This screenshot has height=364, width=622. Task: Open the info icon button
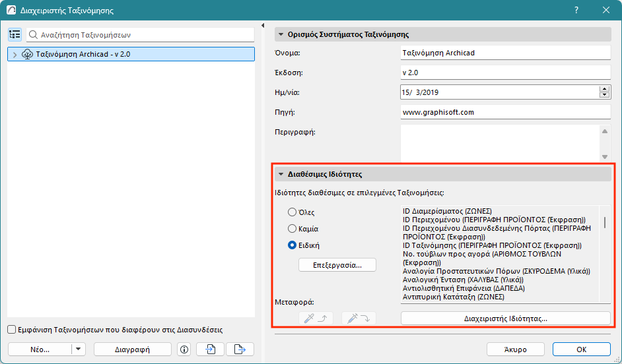(184, 349)
